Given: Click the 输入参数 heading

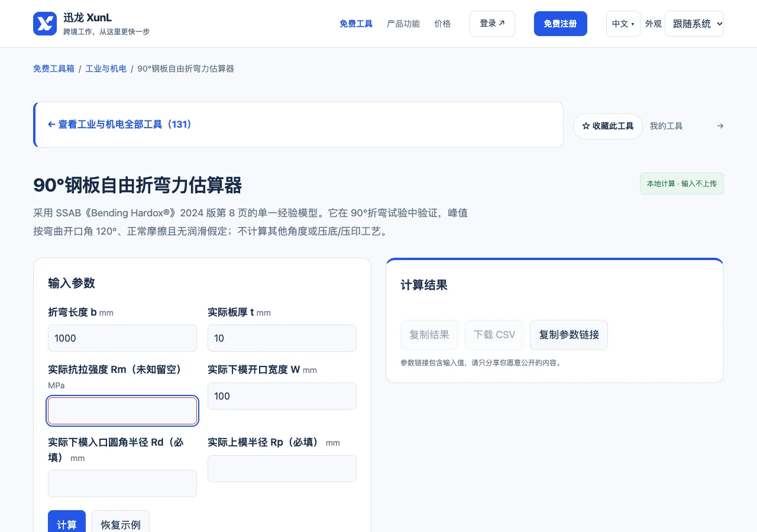Looking at the screenshot, I should [x=72, y=283].
